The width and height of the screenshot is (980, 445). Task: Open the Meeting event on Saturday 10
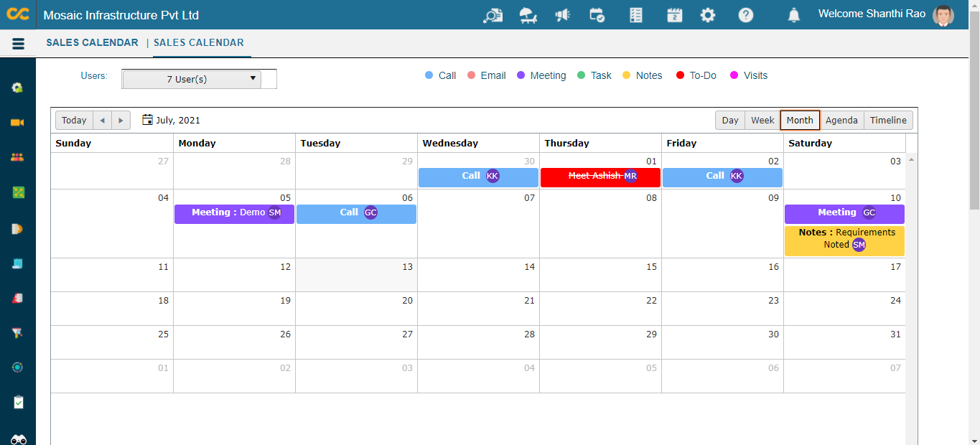[x=844, y=214]
